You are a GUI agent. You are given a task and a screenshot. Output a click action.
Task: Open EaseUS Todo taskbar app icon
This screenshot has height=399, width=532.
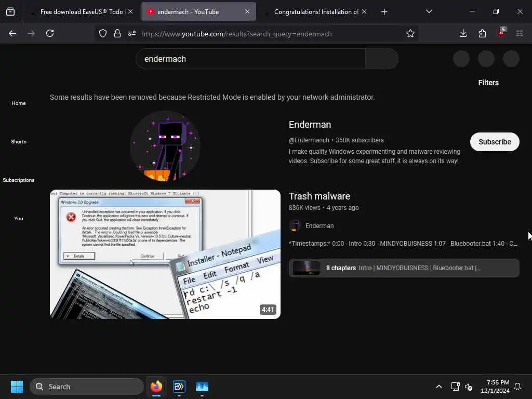pos(179,387)
